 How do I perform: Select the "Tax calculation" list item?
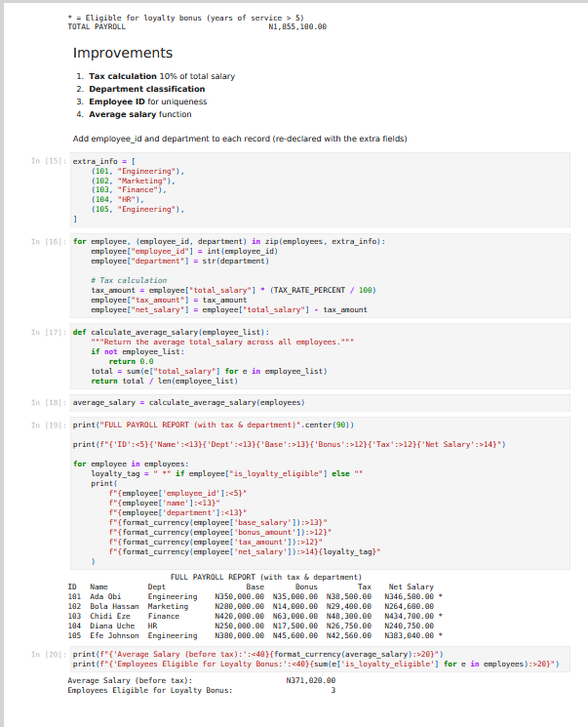tap(162, 76)
